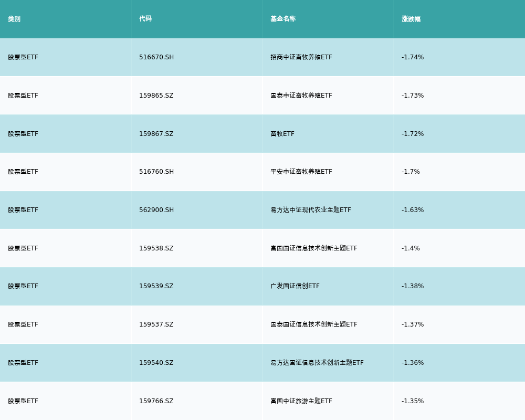
Task: Click the 代码 column header
Action: [x=145, y=19]
